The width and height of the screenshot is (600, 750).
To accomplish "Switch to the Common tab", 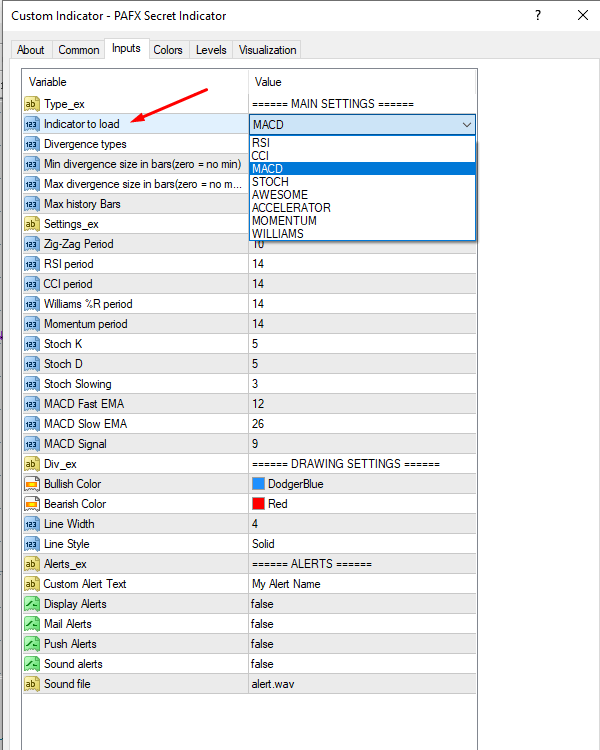I will coord(79,50).
